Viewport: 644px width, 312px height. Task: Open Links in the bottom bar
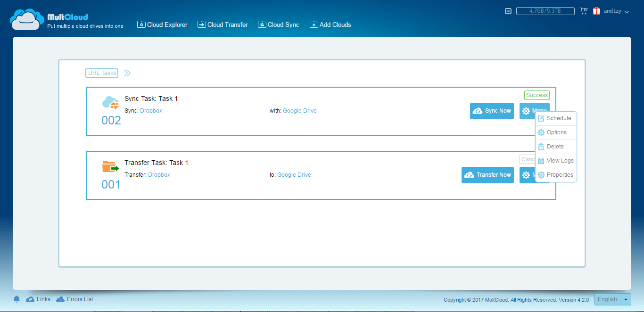[x=38, y=299]
